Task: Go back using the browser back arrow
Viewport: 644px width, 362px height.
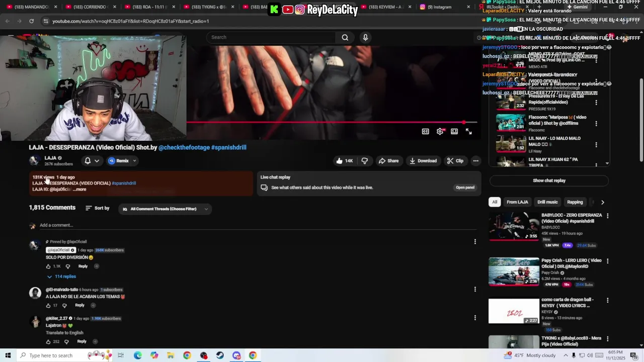Action: (x=7, y=21)
